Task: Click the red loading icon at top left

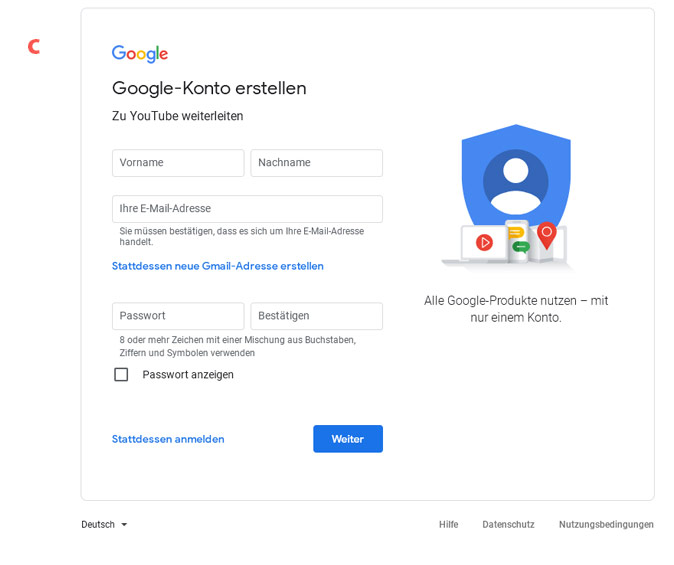Action: [35, 46]
